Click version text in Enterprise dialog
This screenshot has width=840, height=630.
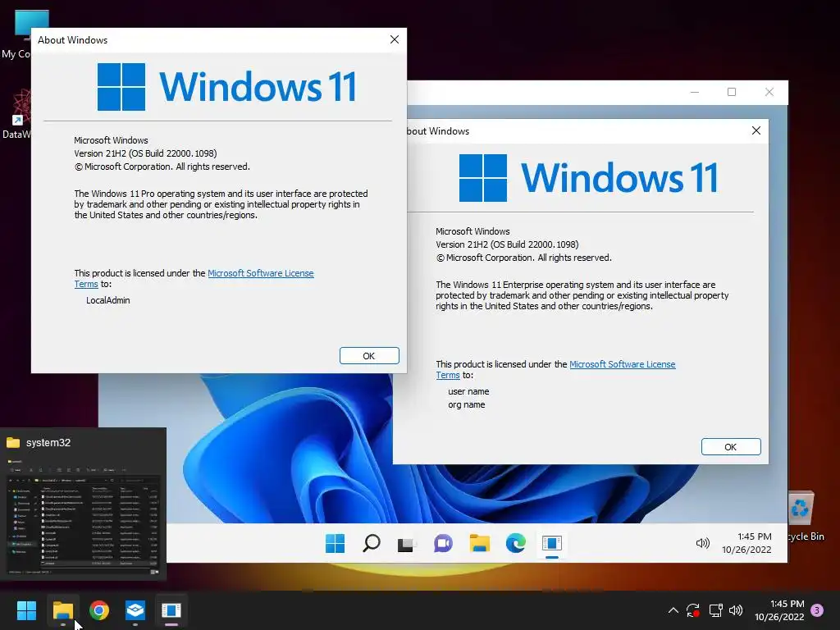tap(507, 244)
